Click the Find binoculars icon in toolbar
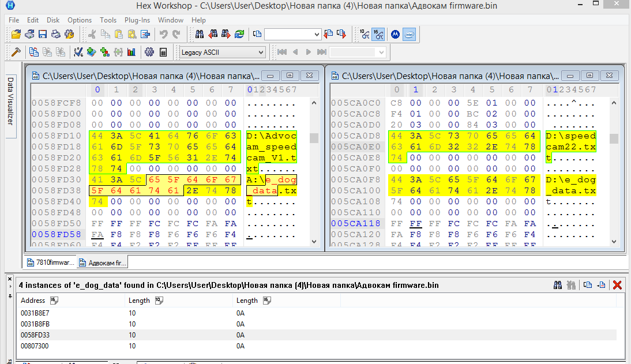Viewport: 631px width, 364px height. pos(200,35)
